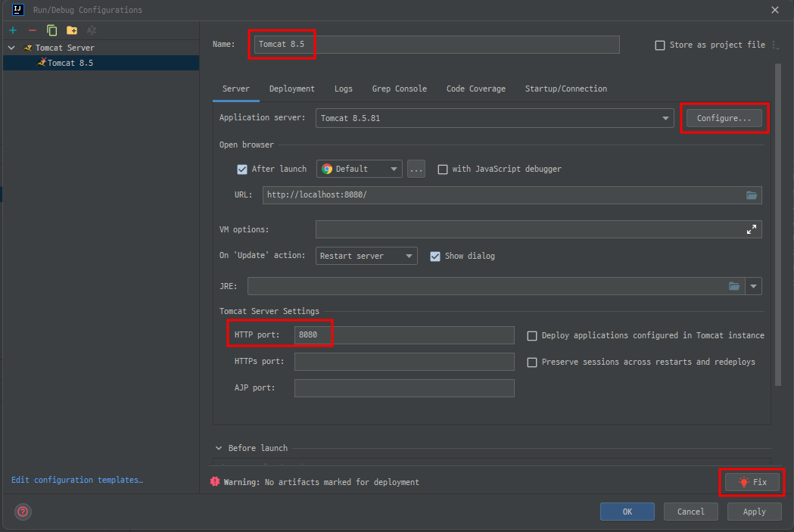
Task: Open the Application server dropdown
Action: click(495, 118)
